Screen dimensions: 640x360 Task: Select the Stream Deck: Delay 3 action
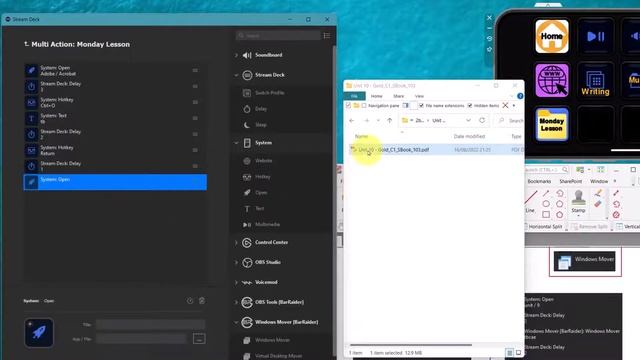click(115, 87)
